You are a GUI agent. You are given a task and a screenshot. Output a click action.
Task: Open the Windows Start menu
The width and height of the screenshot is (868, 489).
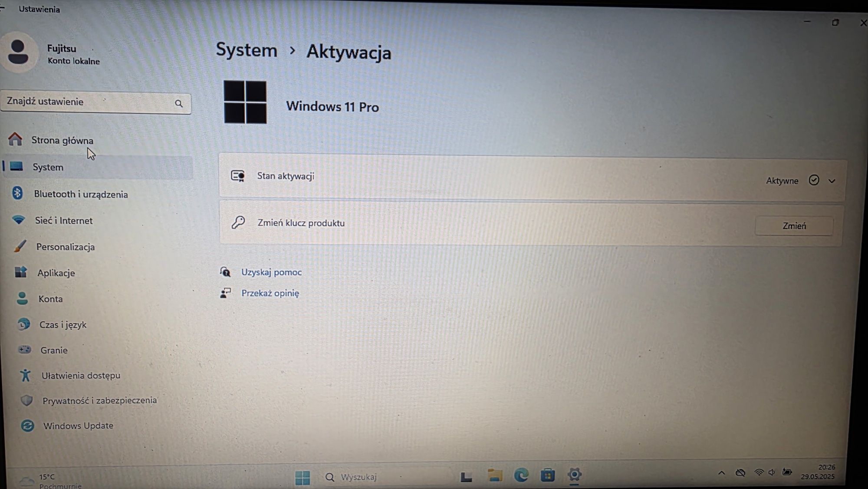coord(302,478)
